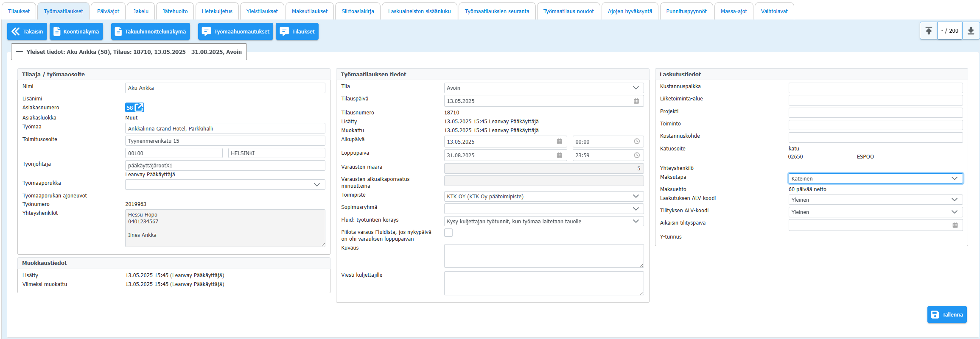Image resolution: width=980 pixels, height=339 pixels.
Task: Toggle Piilota varaus Fluidista checkbox
Action: point(448,233)
